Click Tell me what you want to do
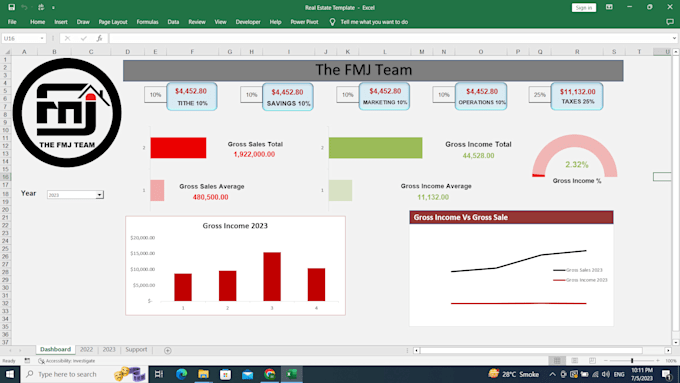The height and width of the screenshot is (383, 680). tap(374, 22)
